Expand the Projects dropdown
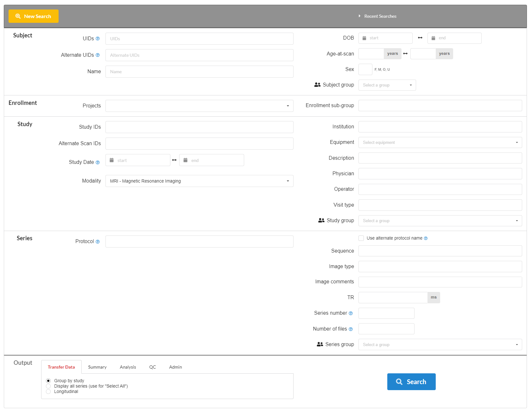The image size is (532, 412). click(199, 106)
